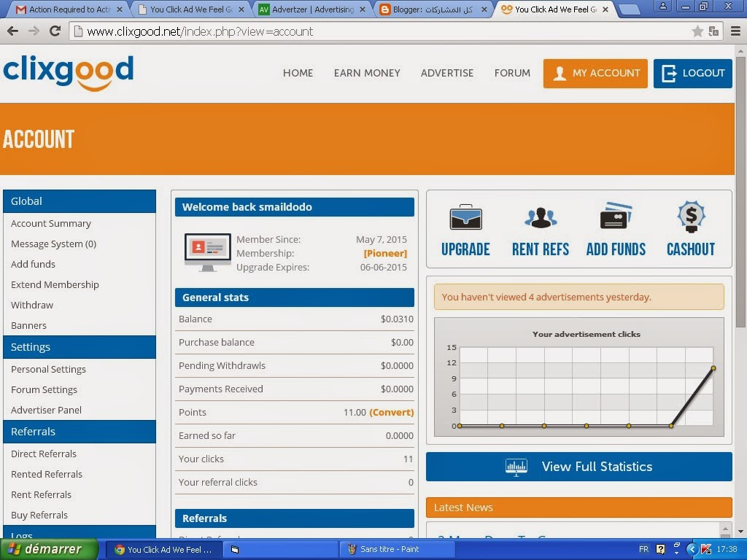Click the Global sidebar section header
747x560 pixels.
click(80, 201)
